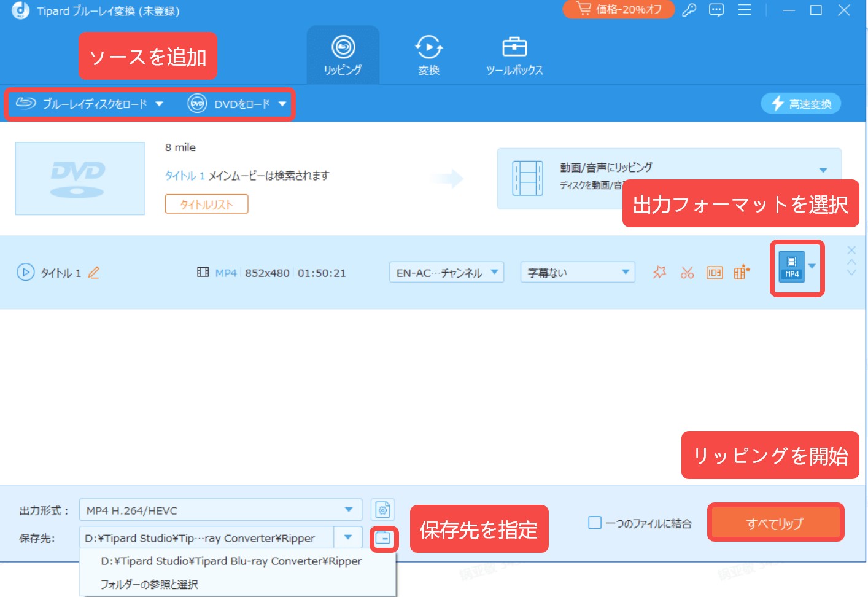This screenshot has height=597, width=868.
Task: Select the MP4 output format icon
Action: pos(791,267)
